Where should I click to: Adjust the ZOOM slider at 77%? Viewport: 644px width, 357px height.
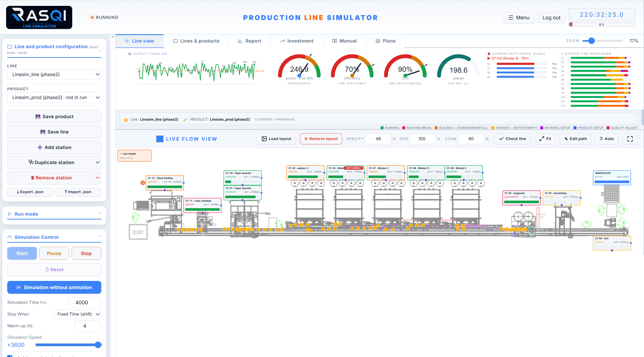(592, 41)
